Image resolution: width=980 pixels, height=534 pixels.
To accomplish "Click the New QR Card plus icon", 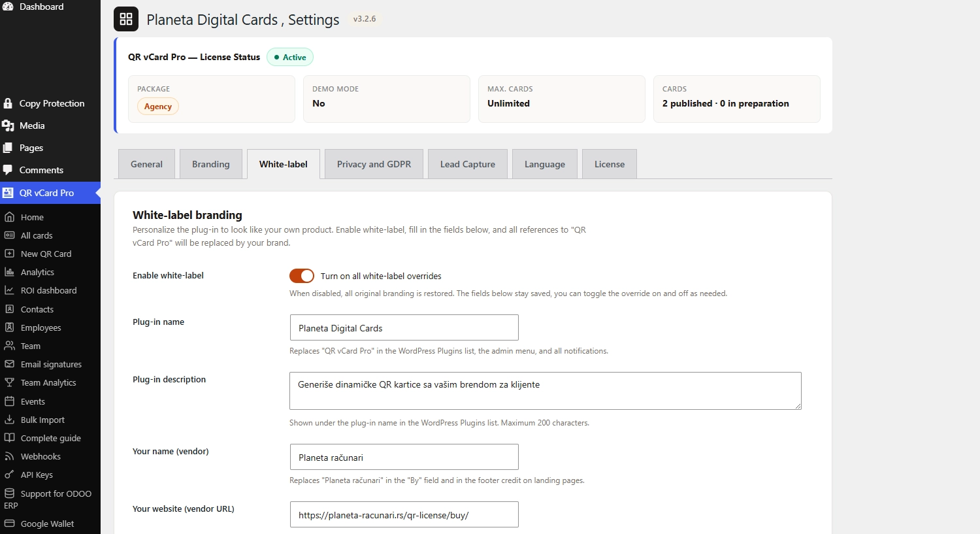I will (10, 254).
